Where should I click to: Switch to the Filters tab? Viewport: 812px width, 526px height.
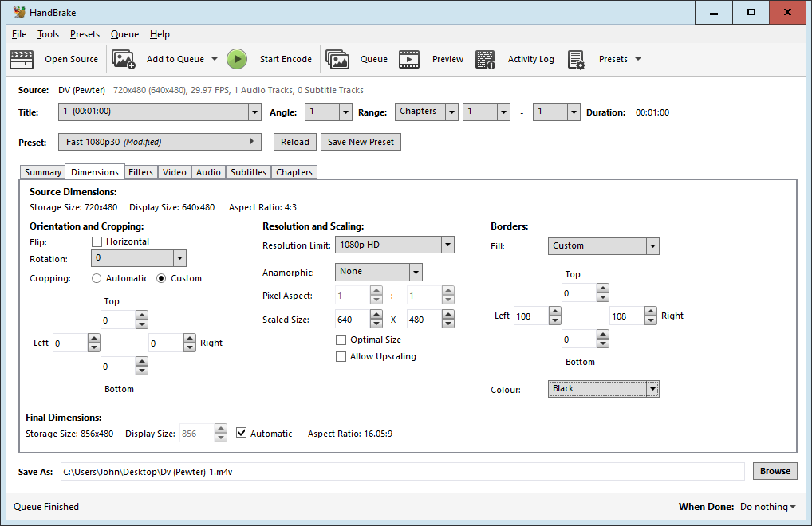(141, 172)
